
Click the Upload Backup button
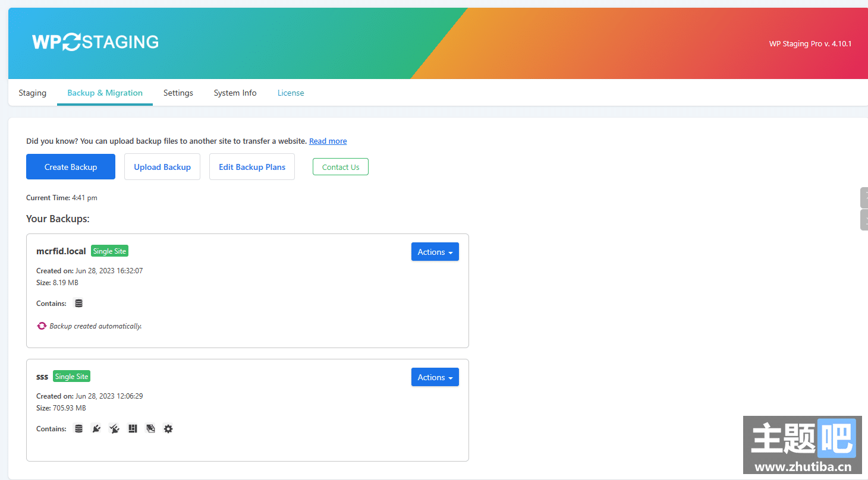(x=162, y=167)
